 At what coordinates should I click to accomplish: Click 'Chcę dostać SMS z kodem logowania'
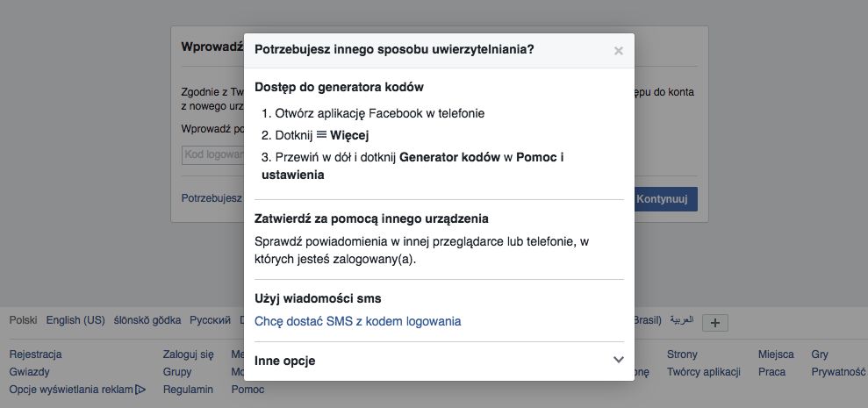[357, 321]
